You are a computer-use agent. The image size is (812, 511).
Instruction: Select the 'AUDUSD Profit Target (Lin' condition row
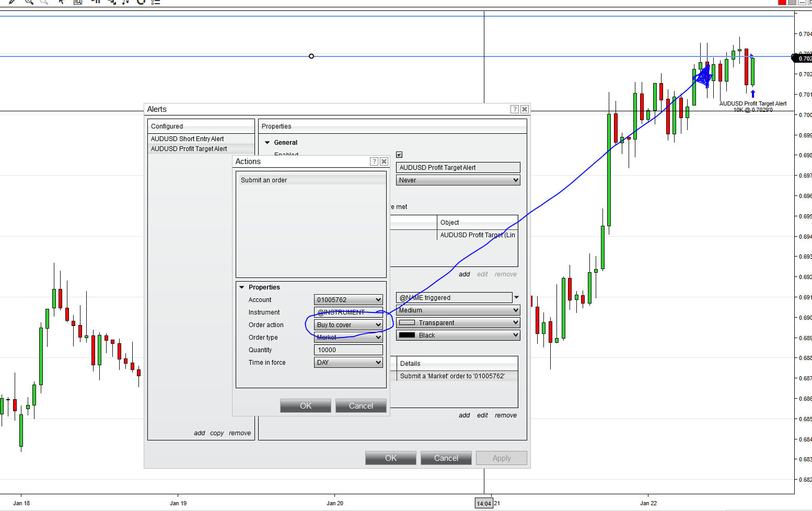click(x=478, y=235)
